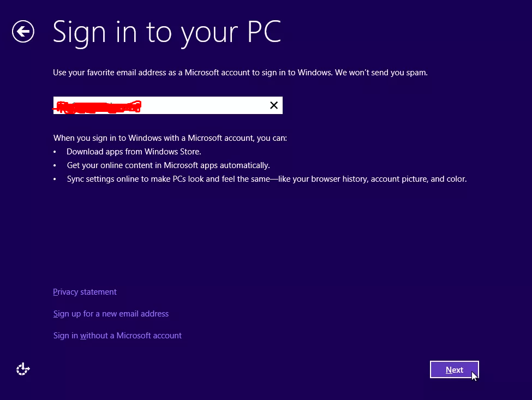This screenshot has height=400, width=532.
Task: Click "Download apps from Windows Store." text
Action: coord(134,152)
